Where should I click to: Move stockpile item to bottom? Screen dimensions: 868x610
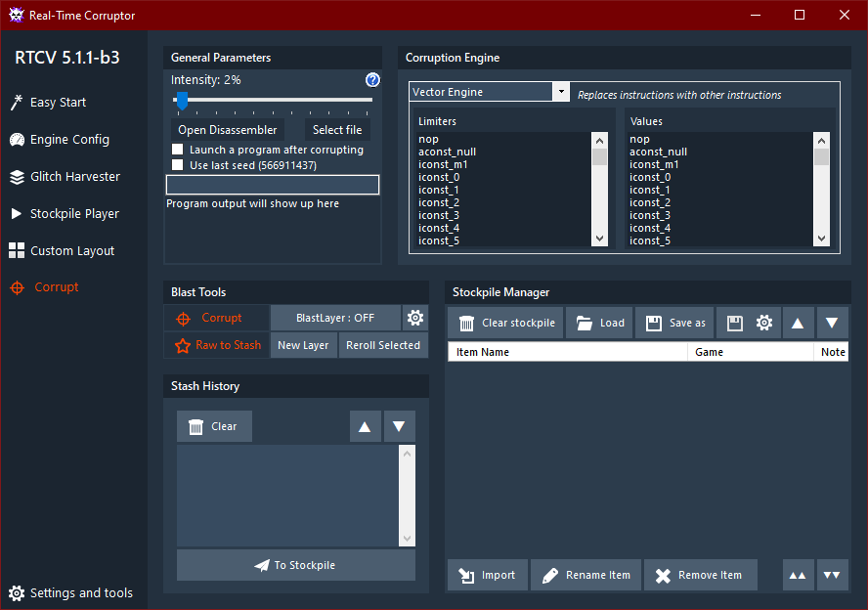tap(832, 575)
